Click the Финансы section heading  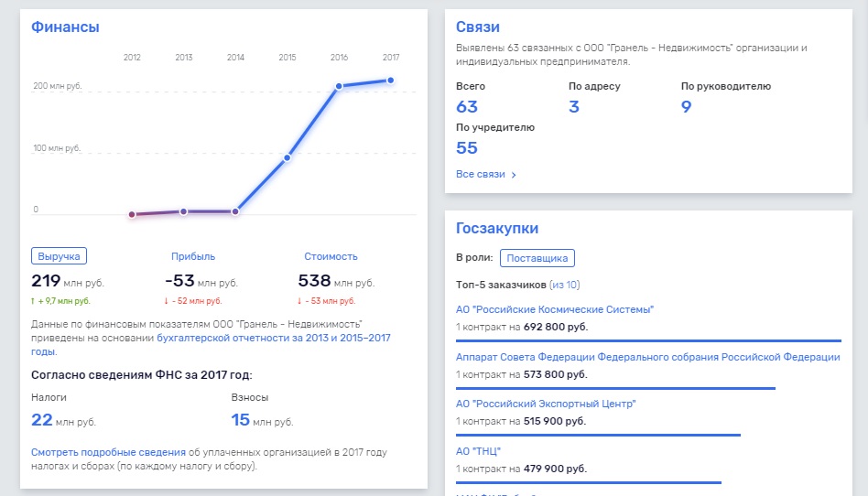(x=65, y=27)
